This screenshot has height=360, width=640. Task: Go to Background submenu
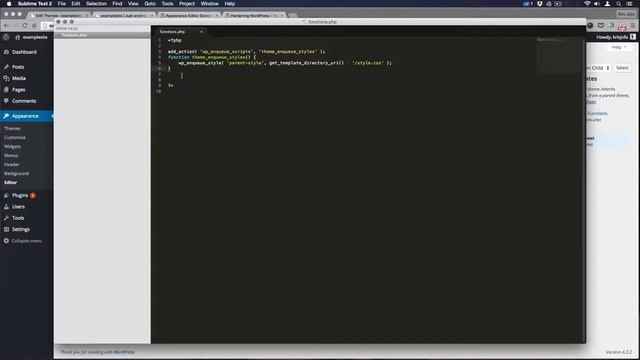[x=16, y=173]
